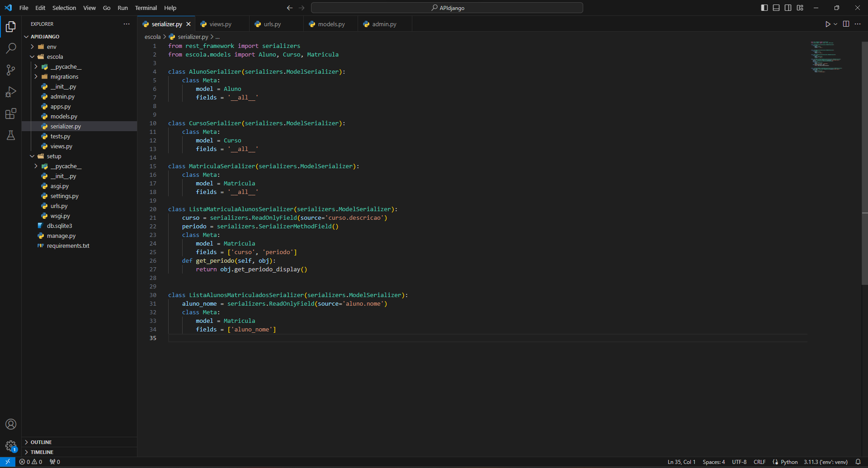Toggle the secondary side bar visibility

(788, 8)
